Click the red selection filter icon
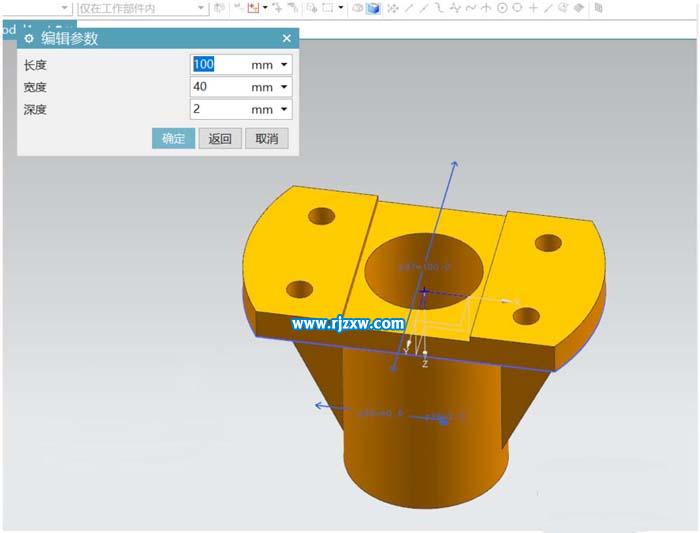 click(x=253, y=8)
